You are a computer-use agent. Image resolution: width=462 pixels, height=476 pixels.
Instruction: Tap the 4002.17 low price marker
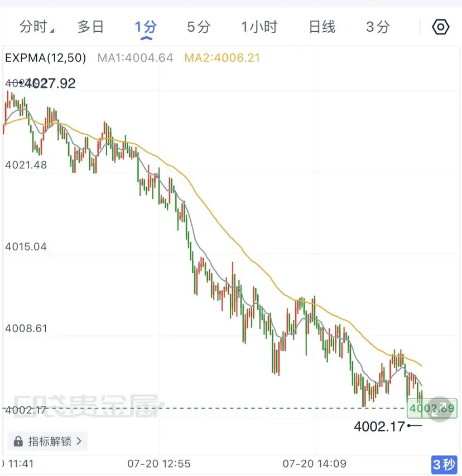(x=379, y=426)
